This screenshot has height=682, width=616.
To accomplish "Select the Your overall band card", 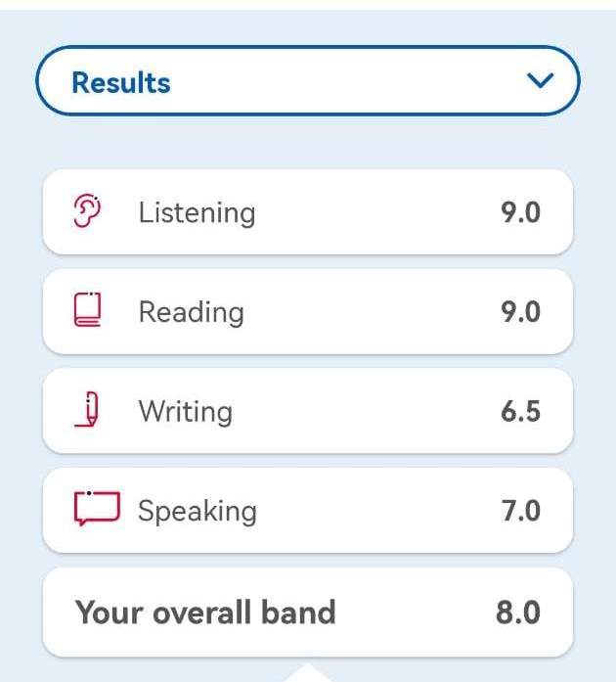I will coord(308,612).
